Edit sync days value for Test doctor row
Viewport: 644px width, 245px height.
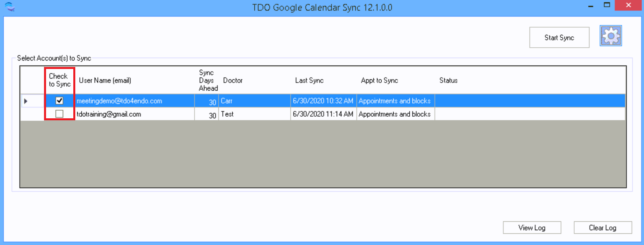(x=207, y=115)
